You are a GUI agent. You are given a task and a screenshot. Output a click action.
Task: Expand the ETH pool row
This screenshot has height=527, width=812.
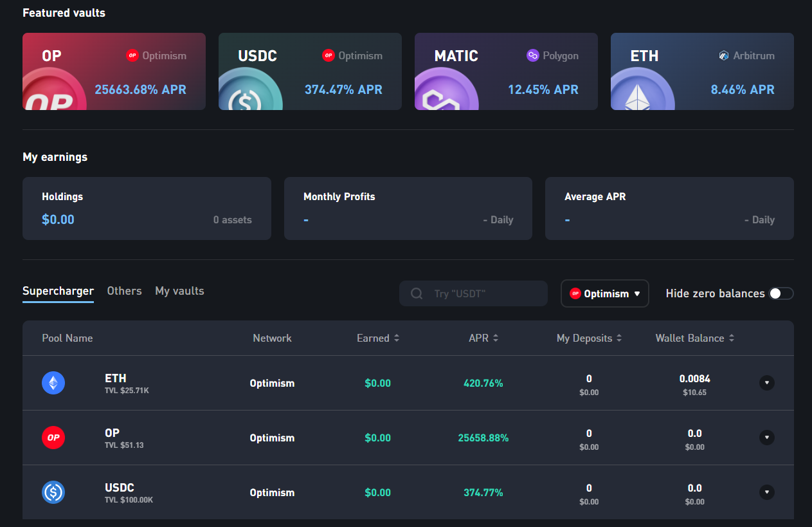pos(766,383)
